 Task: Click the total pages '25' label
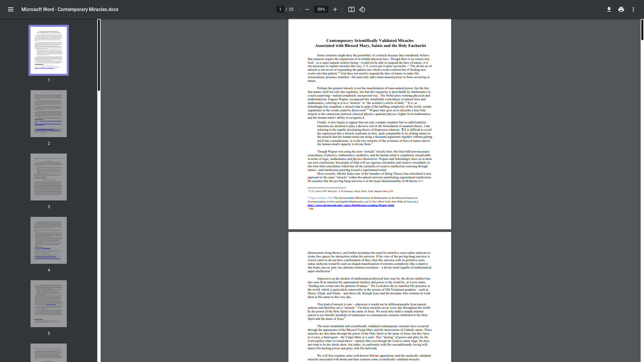pos(291,9)
